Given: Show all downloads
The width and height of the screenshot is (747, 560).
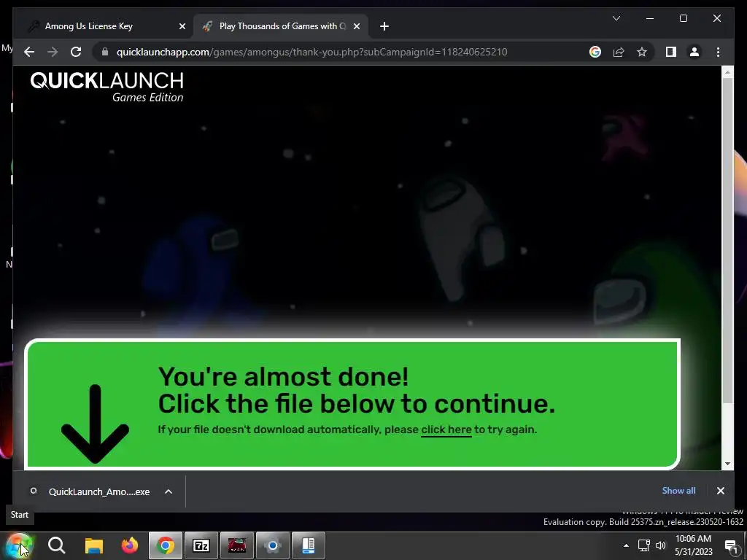Looking at the screenshot, I should (x=678, y=491).
